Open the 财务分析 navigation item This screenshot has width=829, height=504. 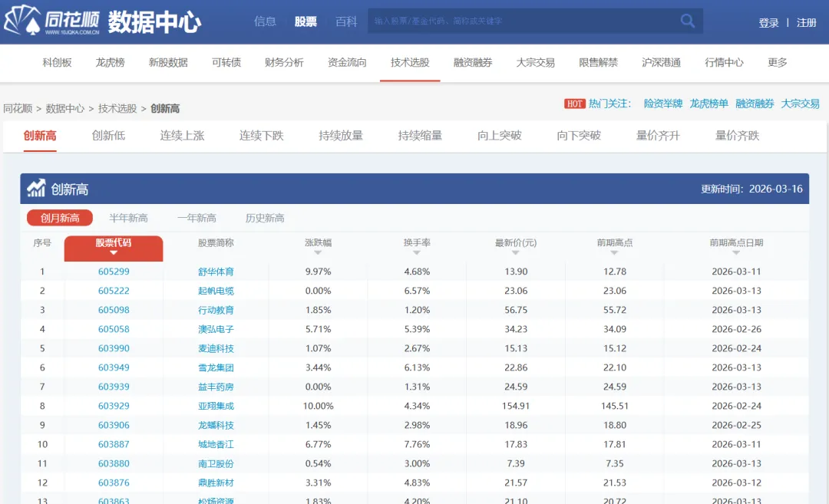coord(284,62)
